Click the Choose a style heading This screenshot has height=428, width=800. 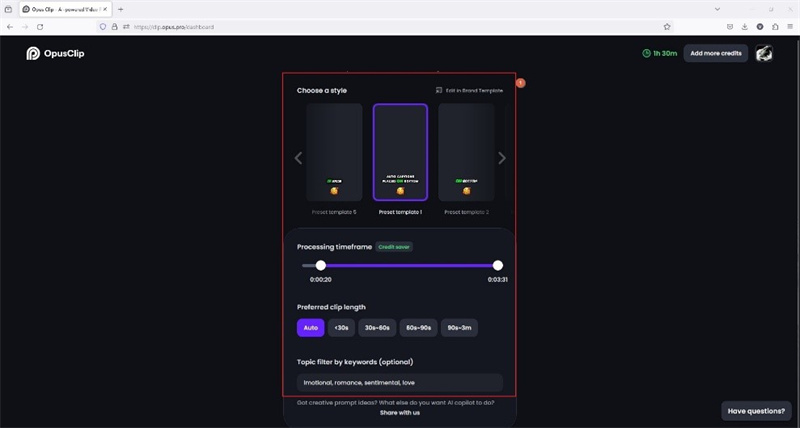tap(322, 91)
